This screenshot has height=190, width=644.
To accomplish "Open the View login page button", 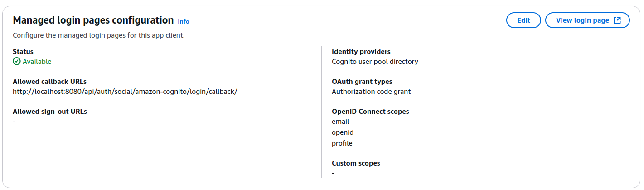I will [582, 20].
